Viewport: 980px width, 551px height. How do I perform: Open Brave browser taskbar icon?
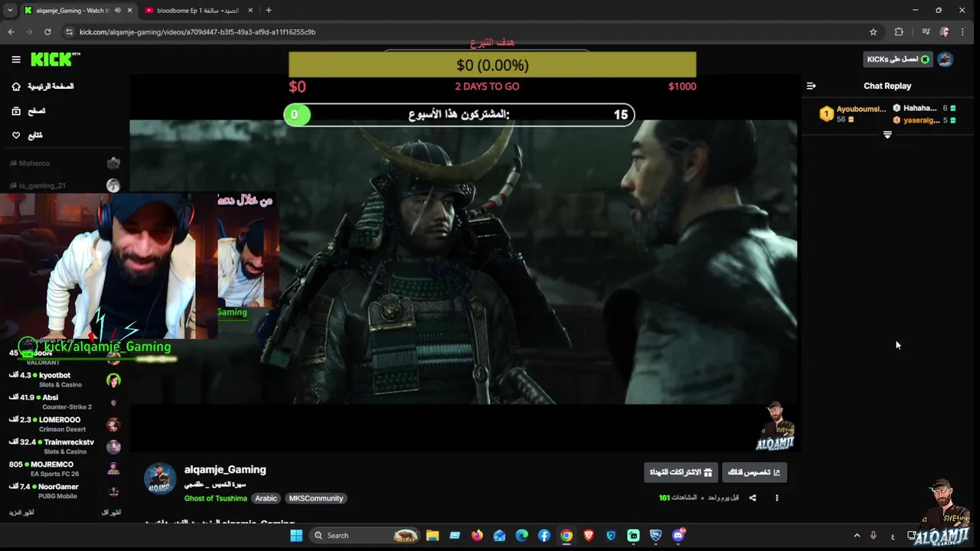pyautogui.click(x=589, y=536)
